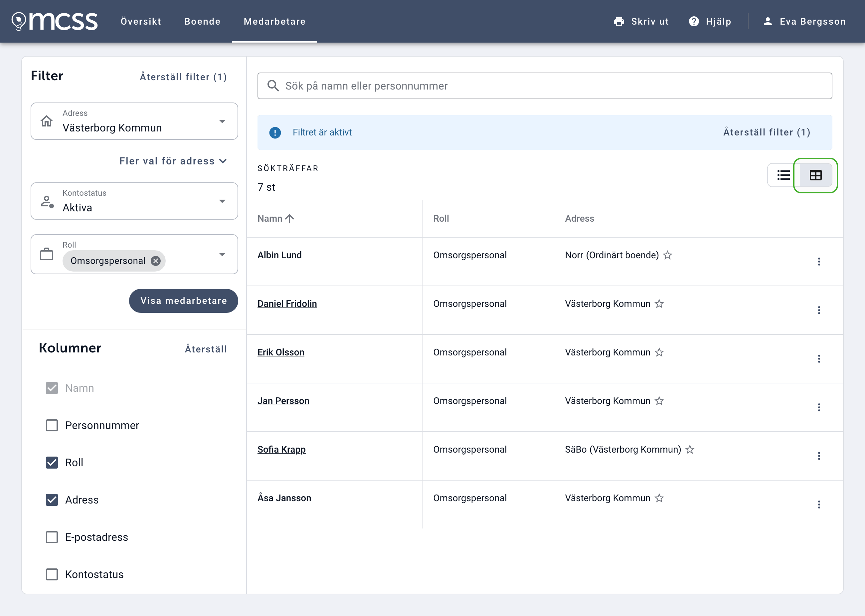
Task: Go to the Översikt tab
Action: point(141,21)
